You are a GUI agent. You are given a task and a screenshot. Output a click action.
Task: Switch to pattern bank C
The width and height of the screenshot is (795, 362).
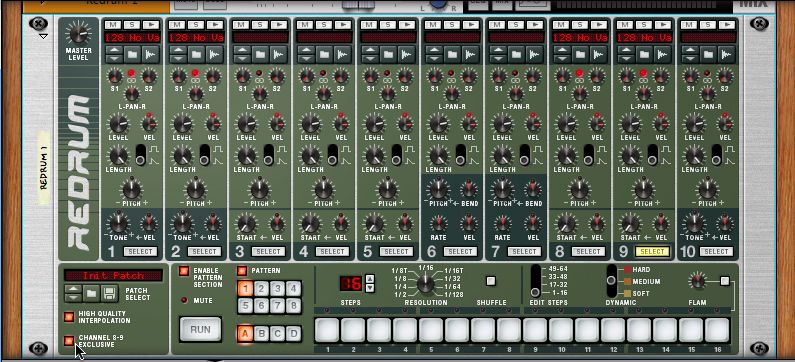[277, 334]
